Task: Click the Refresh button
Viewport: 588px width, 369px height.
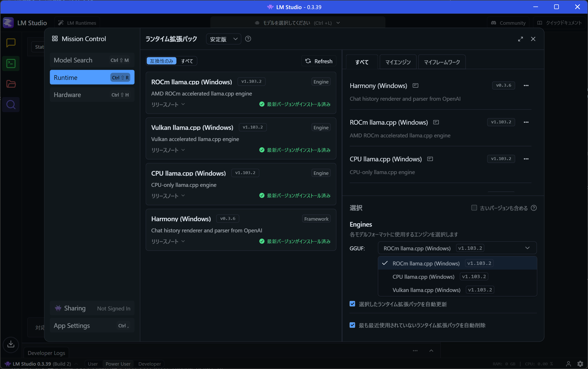Action: click(319, 61)
